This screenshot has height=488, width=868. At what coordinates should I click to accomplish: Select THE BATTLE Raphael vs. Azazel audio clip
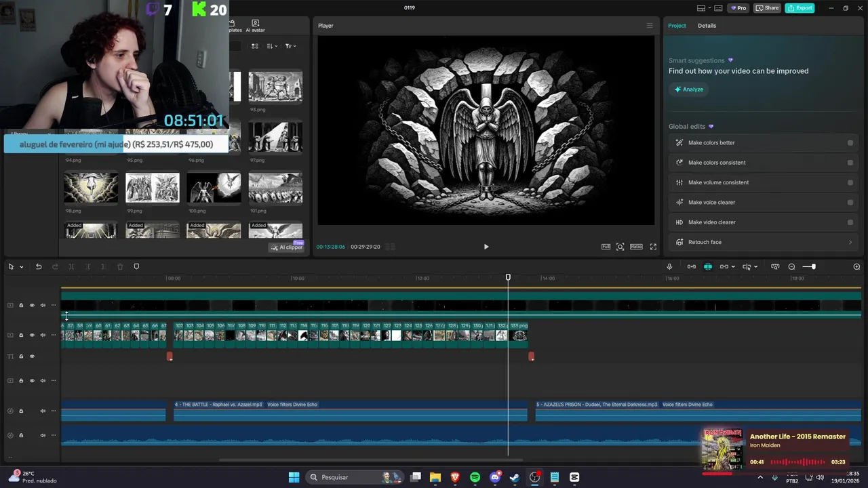pos(351,411)
